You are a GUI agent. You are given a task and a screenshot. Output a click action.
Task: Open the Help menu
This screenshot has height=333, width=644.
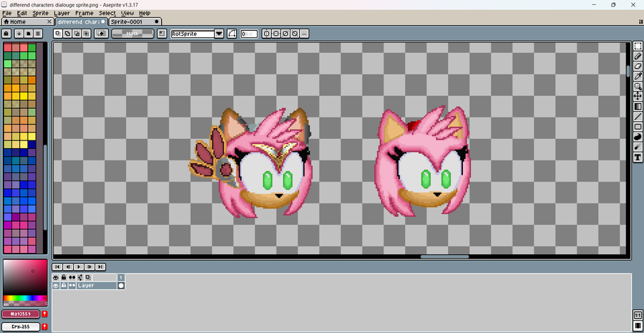(145, 13)
